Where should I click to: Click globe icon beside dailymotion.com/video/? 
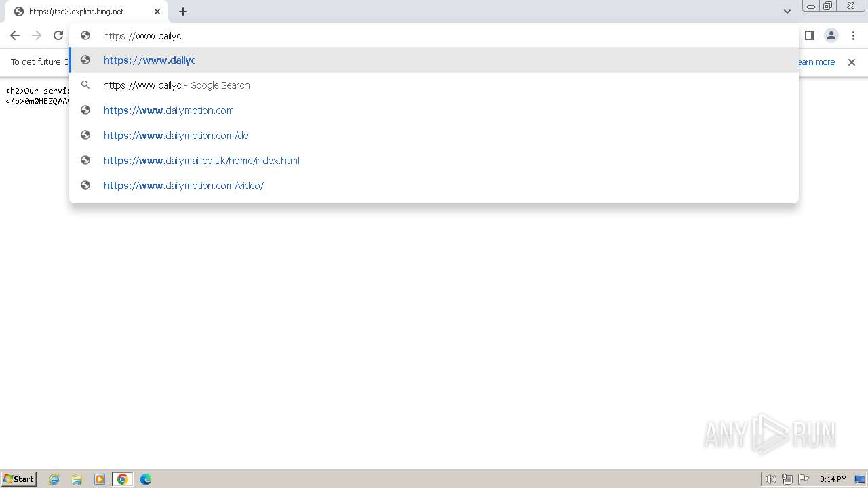(85, 186)
